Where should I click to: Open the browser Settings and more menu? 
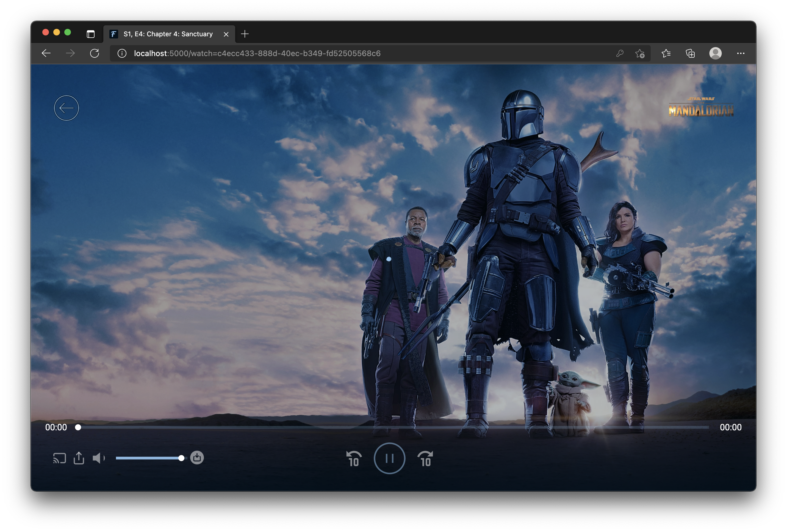(x=741, y=54)
